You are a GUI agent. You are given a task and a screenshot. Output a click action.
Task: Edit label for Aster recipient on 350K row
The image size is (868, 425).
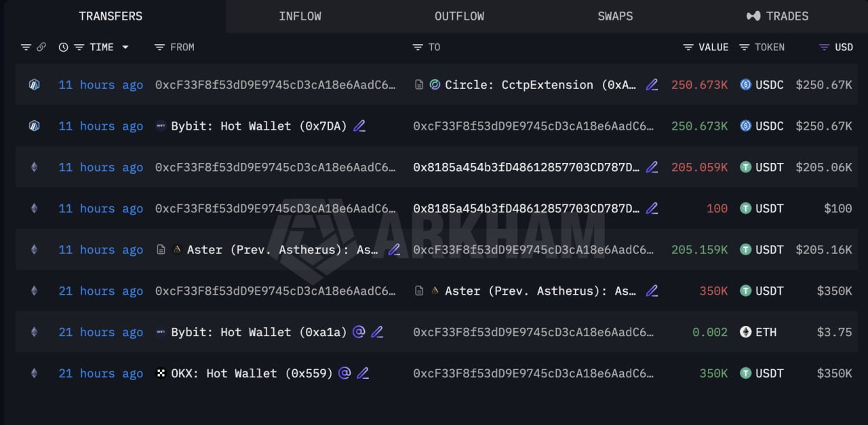[652, 291]
